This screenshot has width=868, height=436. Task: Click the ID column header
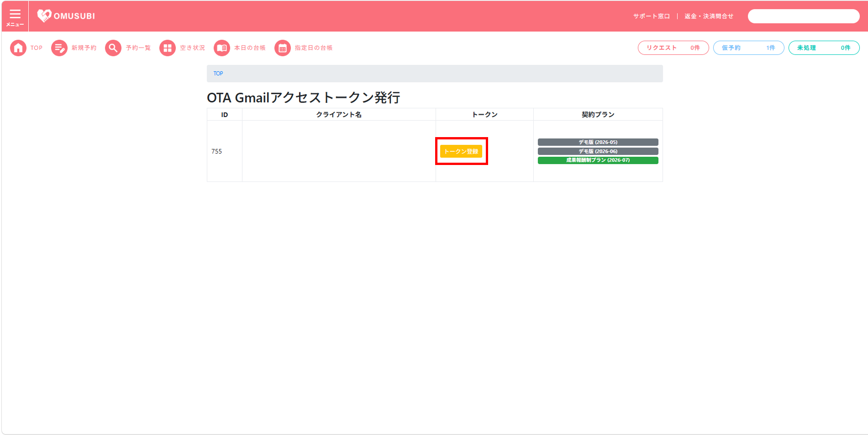(x=225, y=115)
